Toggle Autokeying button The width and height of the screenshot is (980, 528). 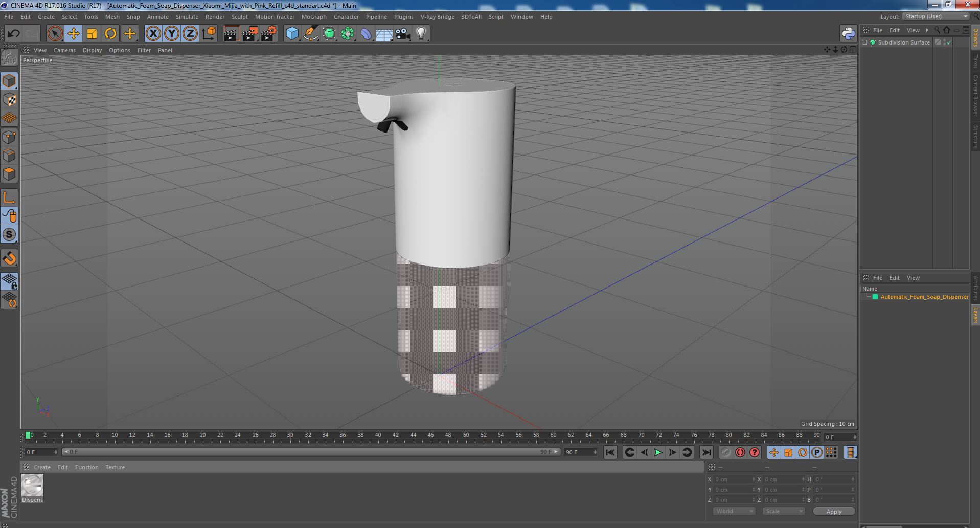click(740, 452)
